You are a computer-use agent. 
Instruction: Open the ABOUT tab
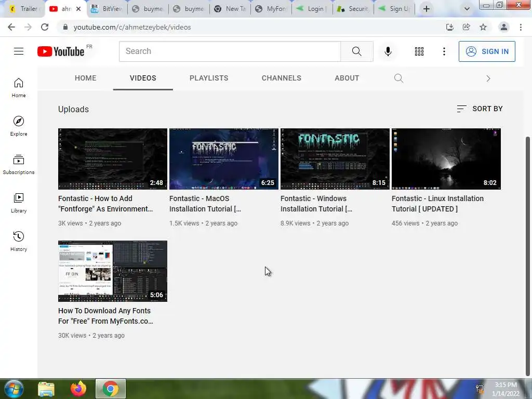pyautogui.click(x=347, y=78)
